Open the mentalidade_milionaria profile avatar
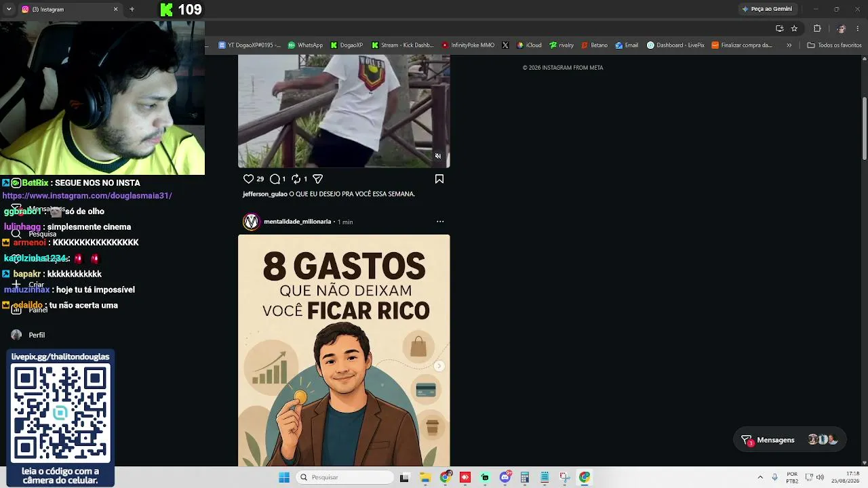 [252, 222]
